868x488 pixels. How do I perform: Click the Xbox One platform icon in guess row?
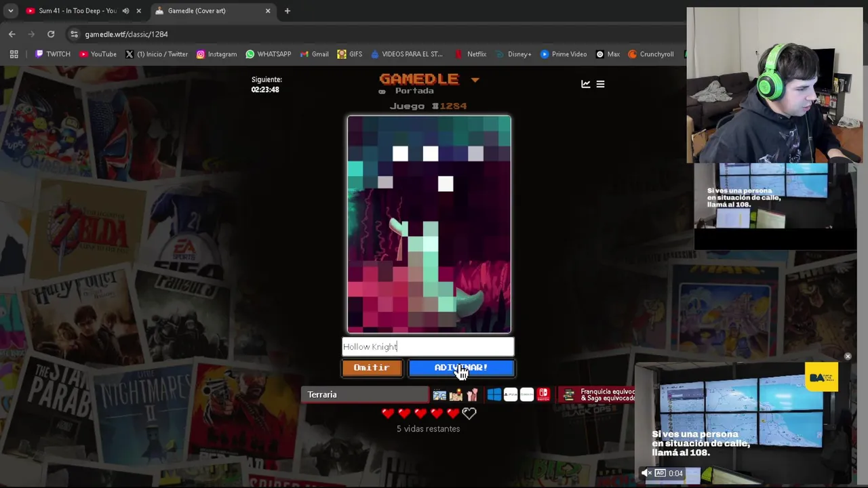coord(527,394)
